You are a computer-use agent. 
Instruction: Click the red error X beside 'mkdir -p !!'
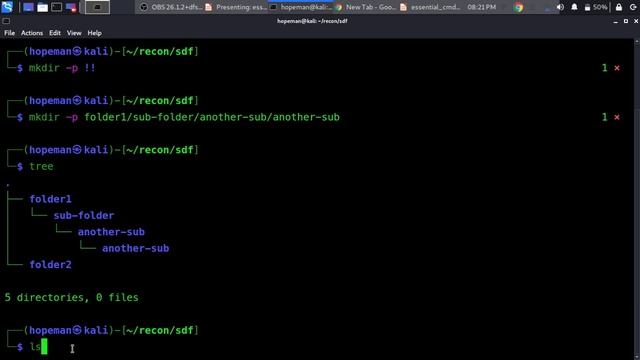[x=617, y=68]
